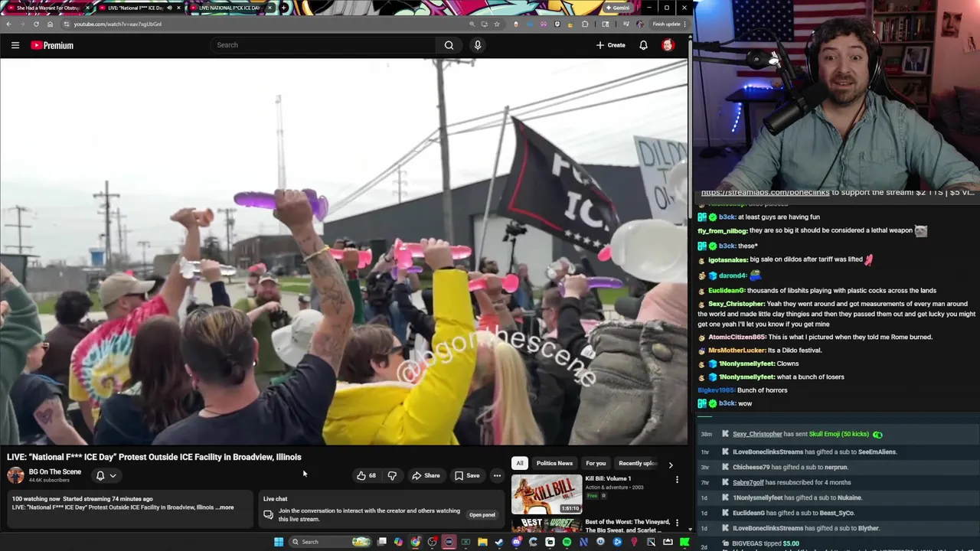Select the 'All' recommendations chip

pyautogui.click(x=520, y=463)
